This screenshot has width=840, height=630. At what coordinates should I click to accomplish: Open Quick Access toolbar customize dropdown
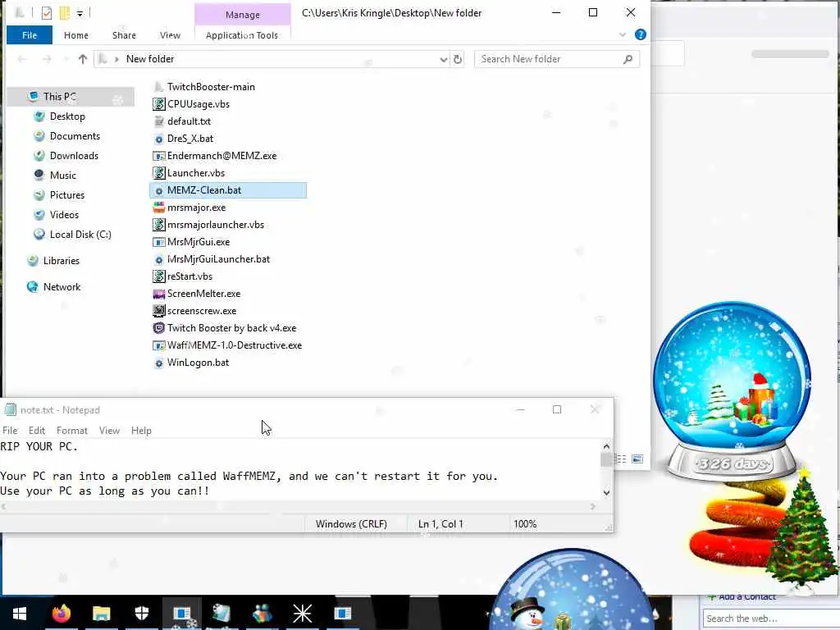pos(80,13)
